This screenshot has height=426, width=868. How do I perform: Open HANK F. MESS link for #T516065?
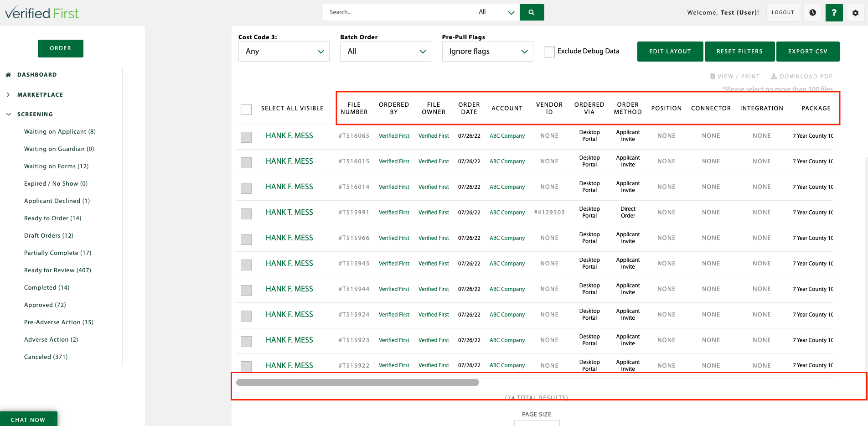289,136
